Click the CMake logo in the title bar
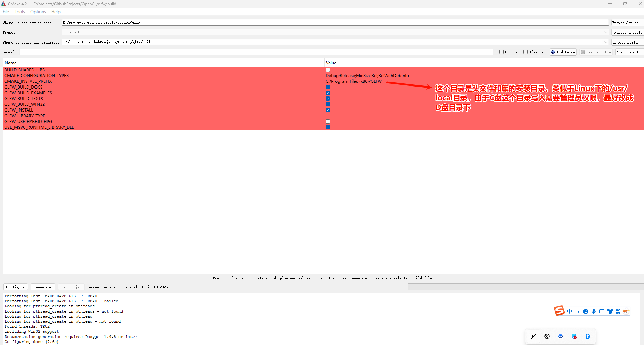This screenshot has height=345, width=644. (3, 4)
